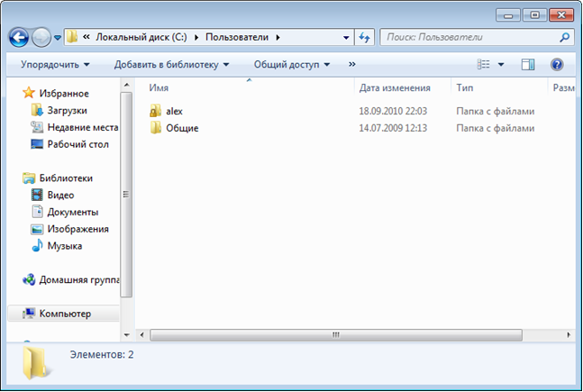Click the search magnifier icon
This screenshot has width=583, height=392.
coord(564,37)
